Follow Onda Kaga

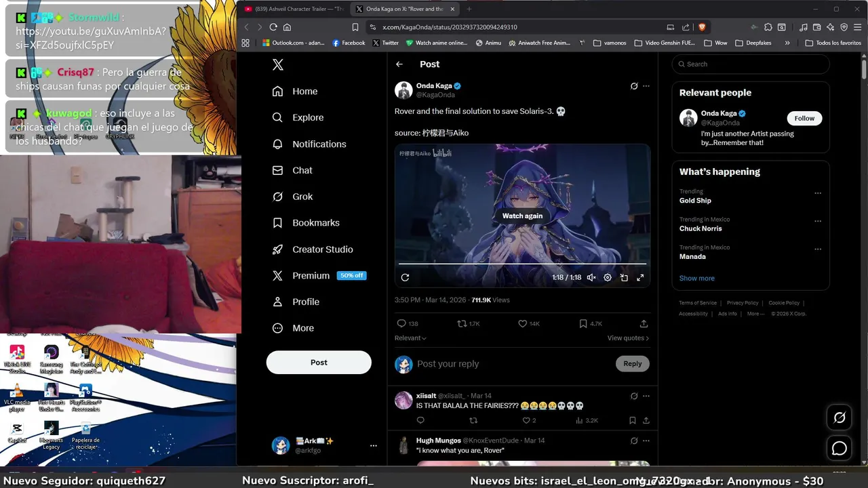[x=804, y=118]
